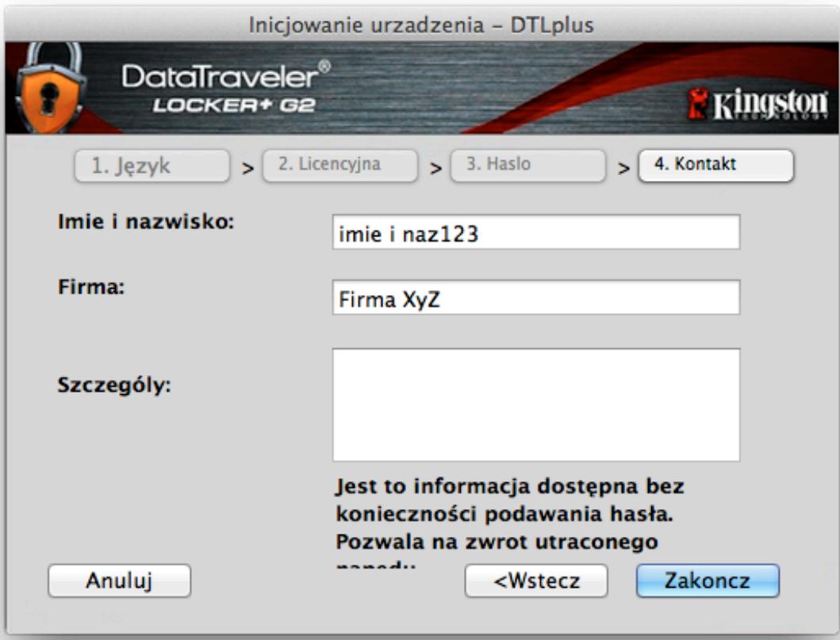This screenshot has height=640, width=840.
Task: Click the DataTraveler Locker+ G2 title
Action: pyautogui.click(x=226, y=87)
